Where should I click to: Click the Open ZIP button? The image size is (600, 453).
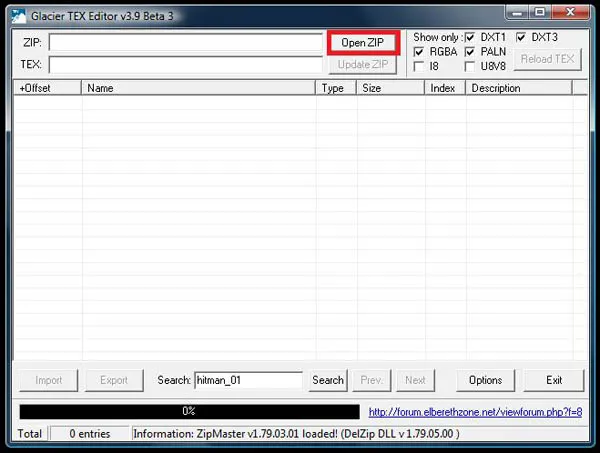(362, 42)
